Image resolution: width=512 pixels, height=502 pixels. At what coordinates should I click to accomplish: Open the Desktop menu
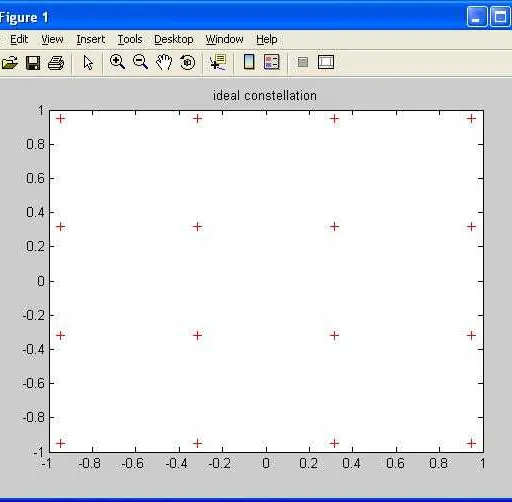click(x=174, y=39)
